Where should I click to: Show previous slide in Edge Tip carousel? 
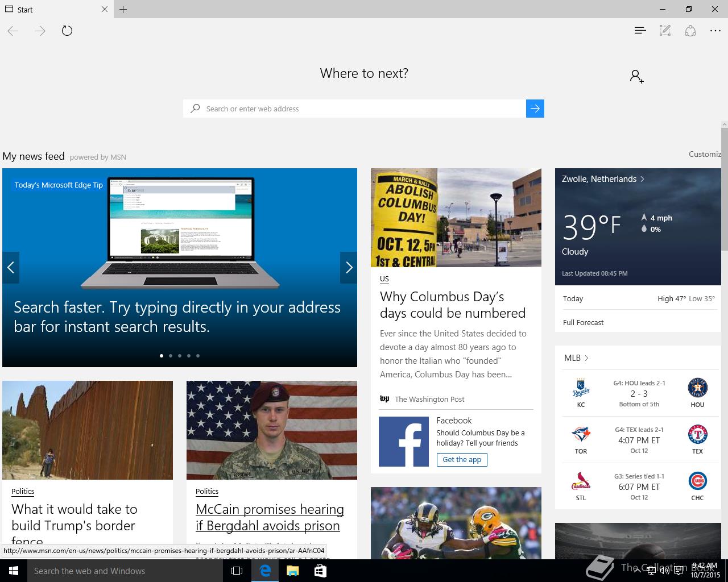[11, 267]
